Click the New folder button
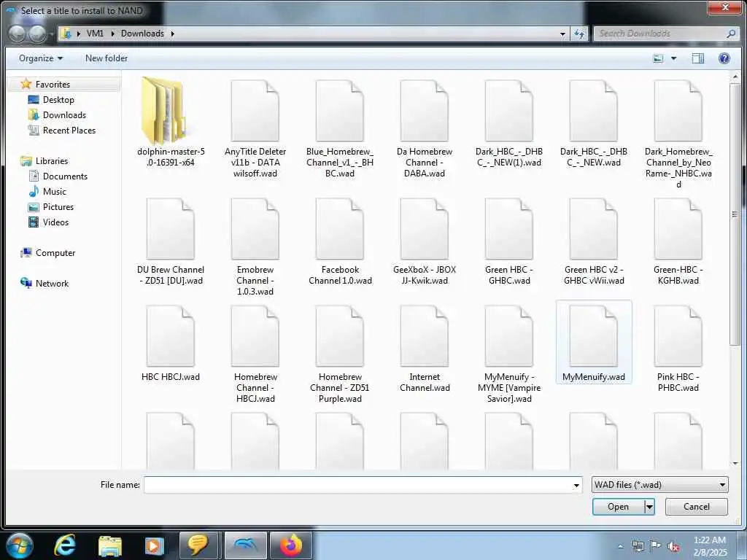Screen dimensions: 747x560 click(107, 58)
